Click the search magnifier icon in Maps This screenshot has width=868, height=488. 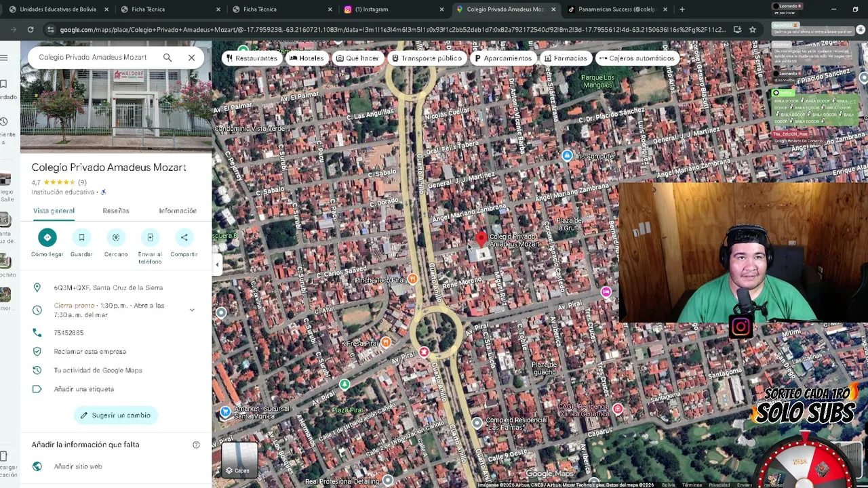click(167, 58)
